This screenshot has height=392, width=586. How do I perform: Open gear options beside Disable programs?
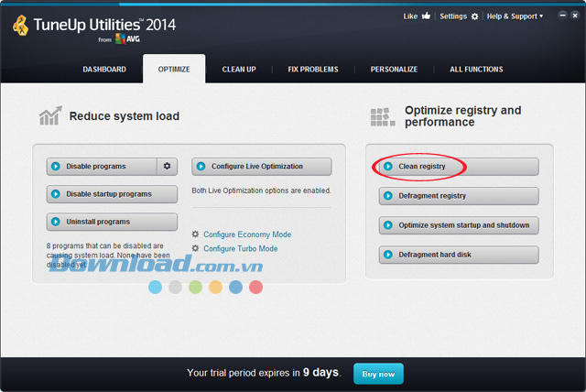tap(167, 166)
